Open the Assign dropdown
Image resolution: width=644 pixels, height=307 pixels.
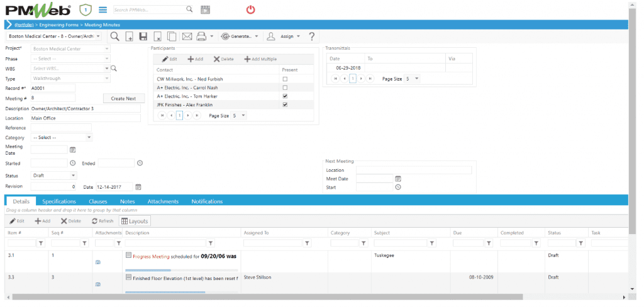[283, 36]
